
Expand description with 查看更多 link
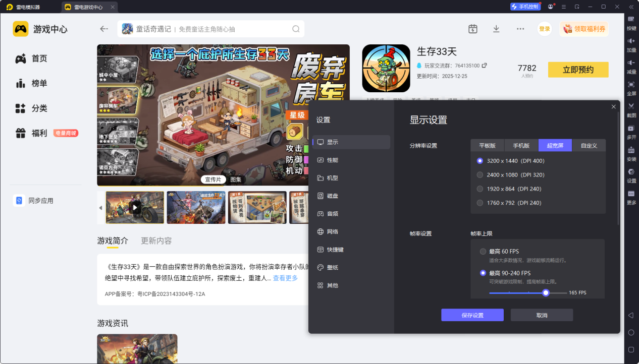point(285,278)
